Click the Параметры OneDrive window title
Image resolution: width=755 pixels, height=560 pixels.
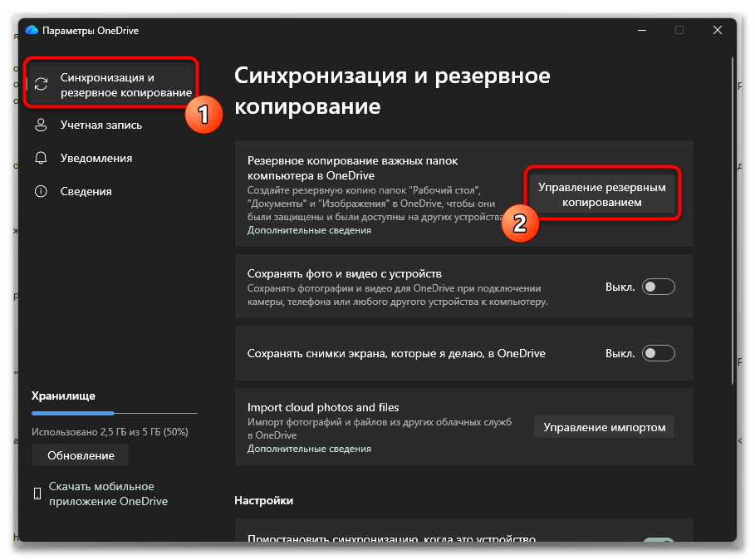tap(91, 31)
